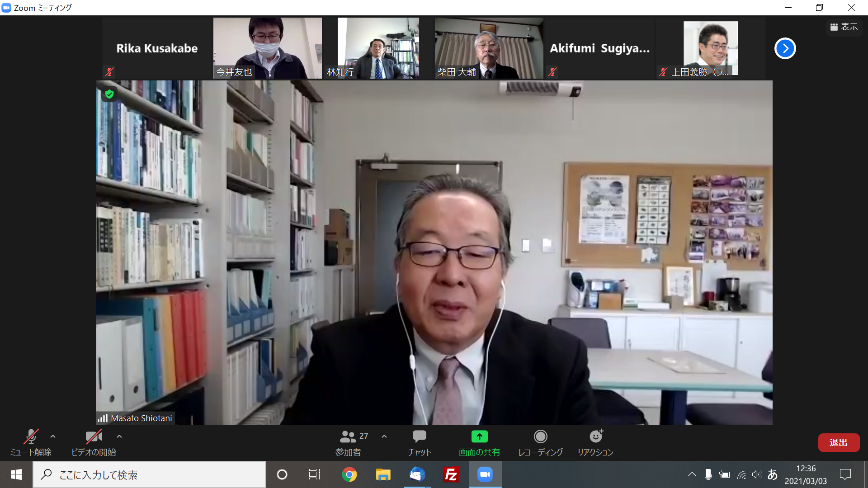Viewport: 868px width, 488px height.
Task: Select 林知行 video thumbnail
Action: [x=378, y=48]
